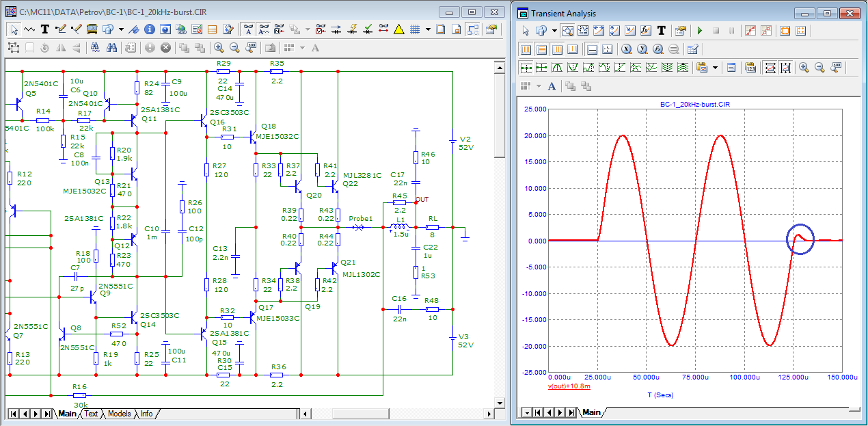Image resolution: width=868 pixels, height=426 pixels.
Task: Click the Info mode icon in schematic toolbar
Action: point(148,29)
